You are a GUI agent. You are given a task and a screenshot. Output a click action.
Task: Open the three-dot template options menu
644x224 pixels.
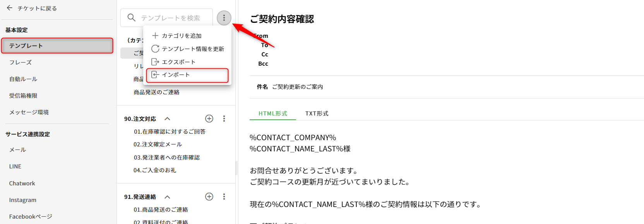pyautogui.click(x=224, y=18)
